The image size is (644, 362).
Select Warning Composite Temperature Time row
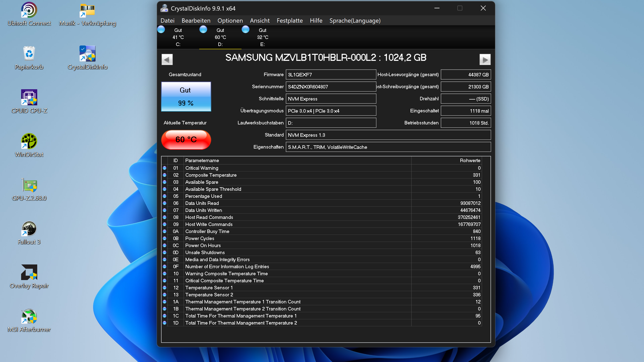(x=322, y=274)
